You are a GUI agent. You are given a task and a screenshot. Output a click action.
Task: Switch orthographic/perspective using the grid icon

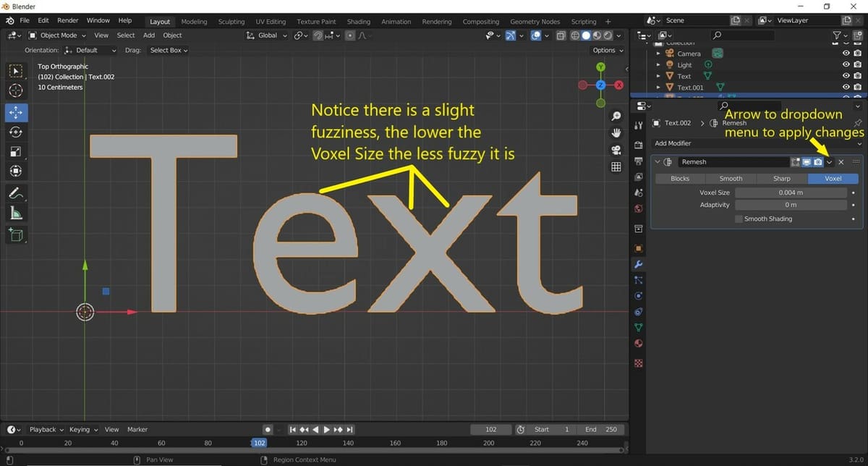[x=616, y=166]
